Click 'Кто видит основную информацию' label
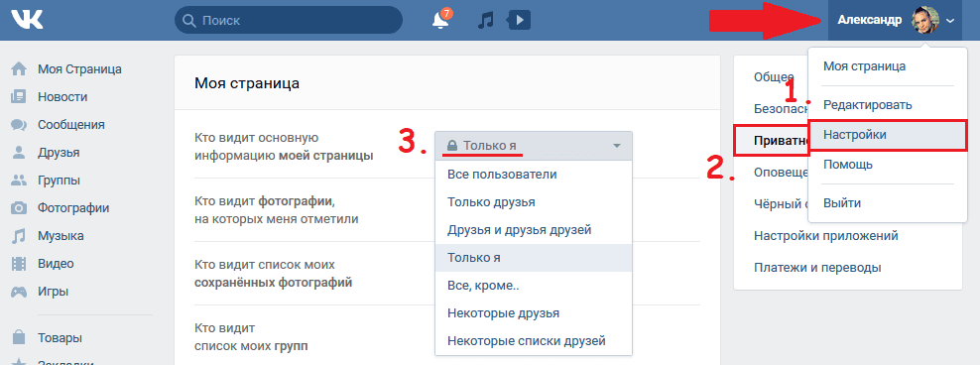Image resolution: width=980 pixels, height=365 pixels. [284, 146]
